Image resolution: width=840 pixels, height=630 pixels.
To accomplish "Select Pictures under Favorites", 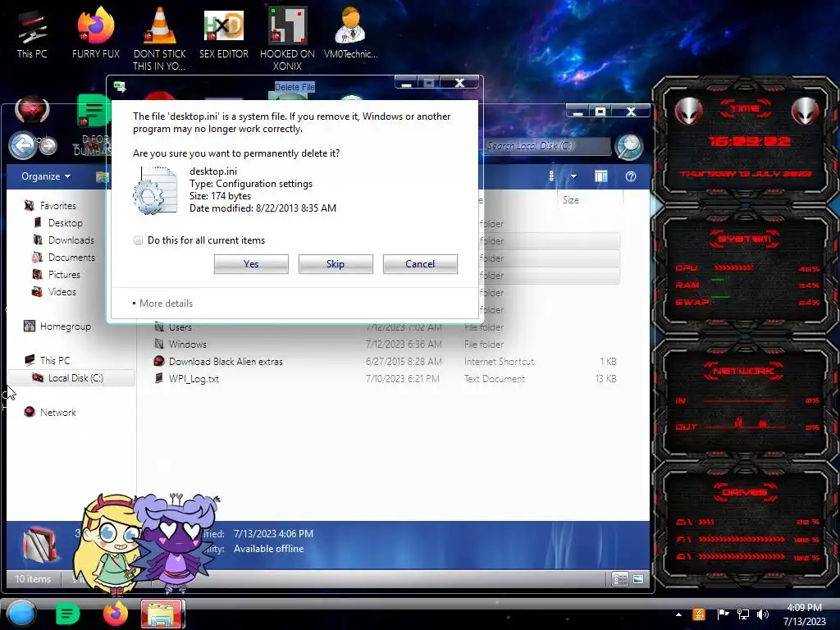I will pos(64,274).
